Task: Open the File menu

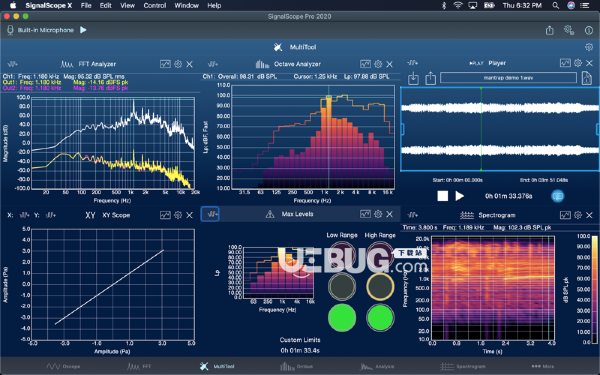Action: coord(86,5)
